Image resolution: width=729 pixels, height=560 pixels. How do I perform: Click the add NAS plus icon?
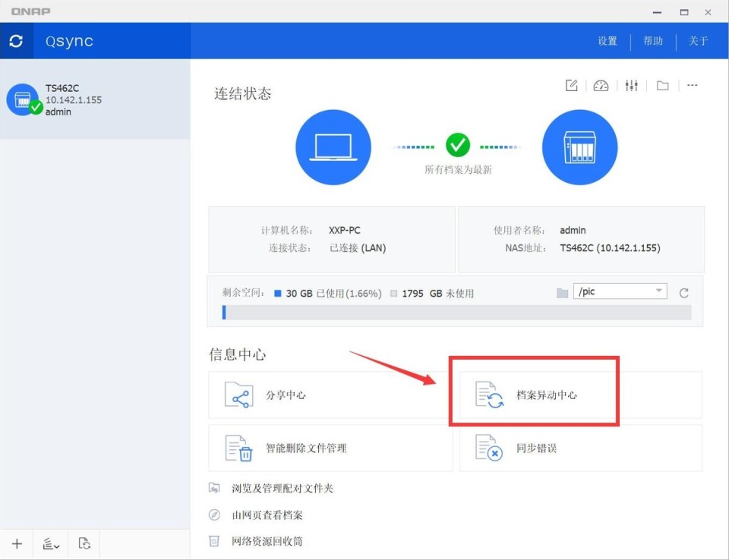(17, 543)
